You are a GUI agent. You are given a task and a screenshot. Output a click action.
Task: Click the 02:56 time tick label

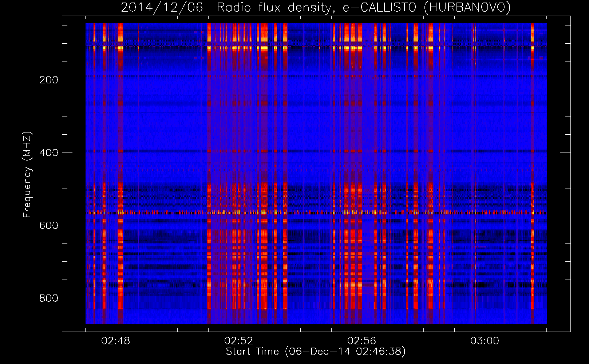coord(361,341)
